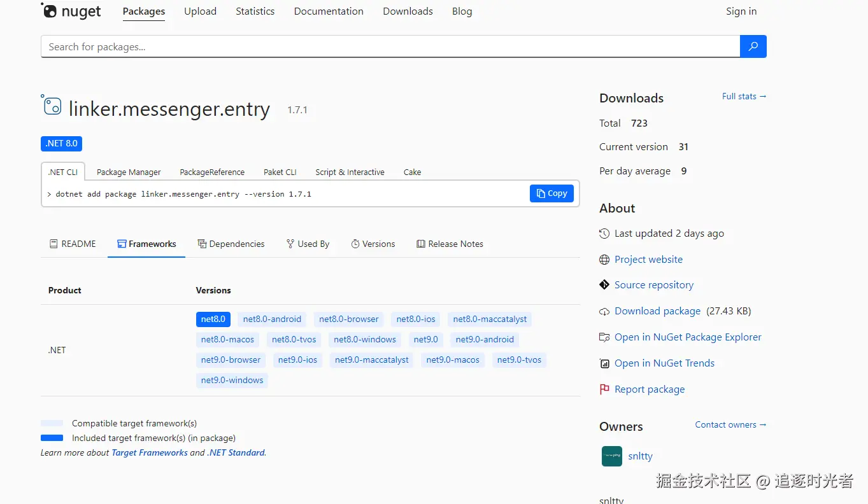
Task: Click the net8.0-maccatalyst framework badge
Action: [490, 319]
